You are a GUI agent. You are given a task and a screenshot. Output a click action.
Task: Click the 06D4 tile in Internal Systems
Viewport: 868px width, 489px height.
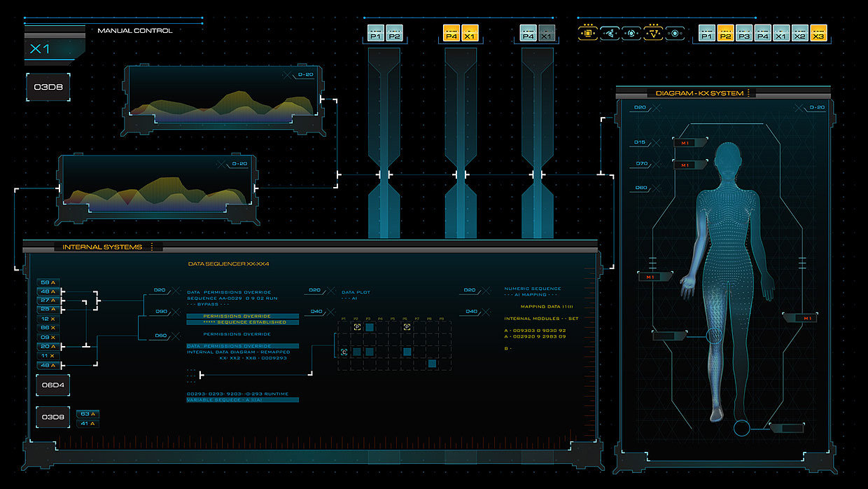(52, 385)
